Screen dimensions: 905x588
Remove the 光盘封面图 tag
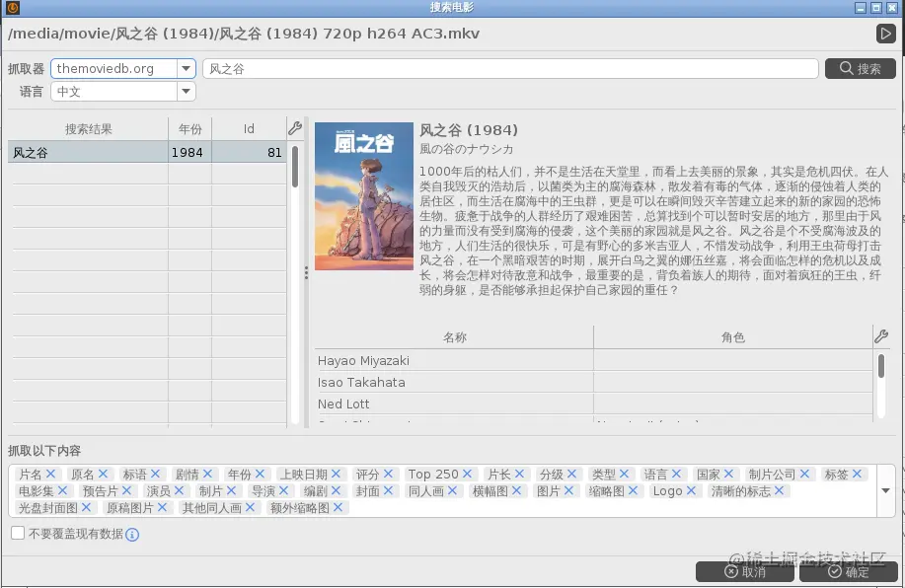(86, 507)
